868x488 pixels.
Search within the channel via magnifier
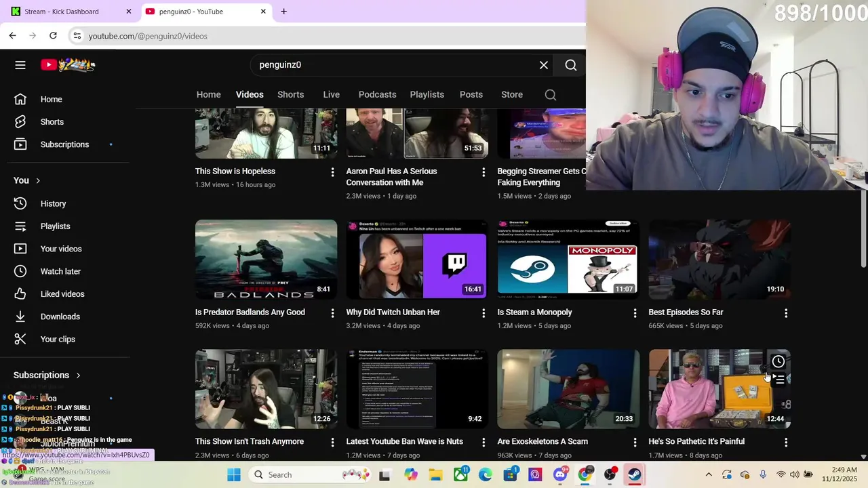(551, 95)
